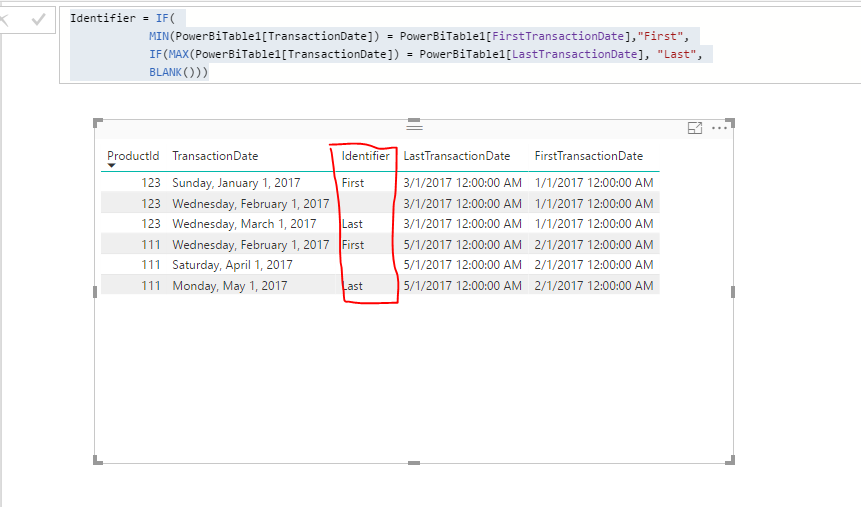Open Focus mode for the table visual

[695, 128]
